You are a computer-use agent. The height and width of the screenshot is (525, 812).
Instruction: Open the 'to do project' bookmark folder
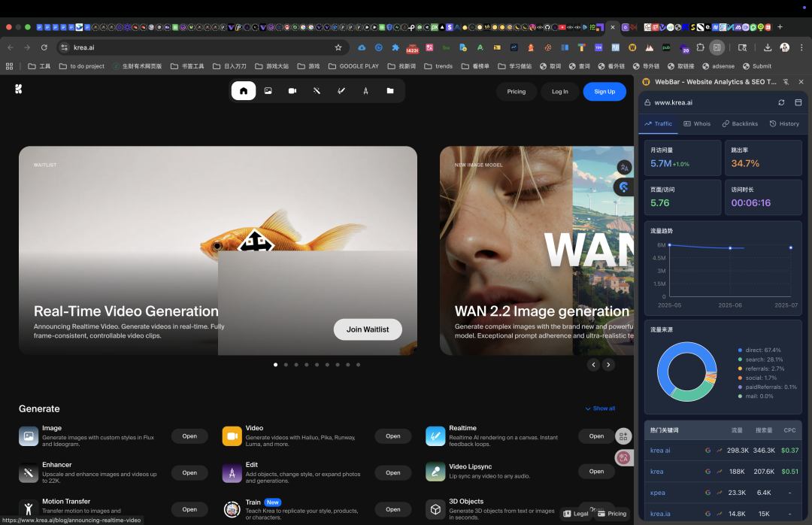82,66
